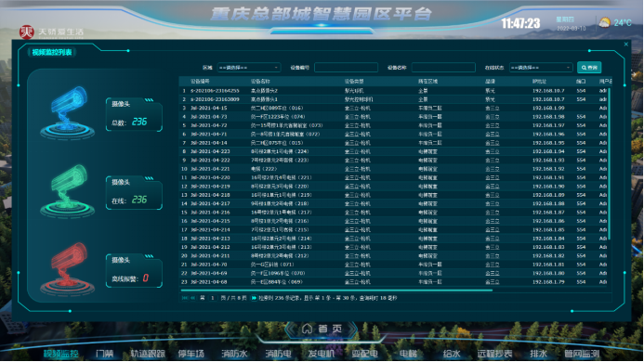Screen dimensions: 644x362
Task: Switch to 远程抄表 tab
Action: point(494,354)
